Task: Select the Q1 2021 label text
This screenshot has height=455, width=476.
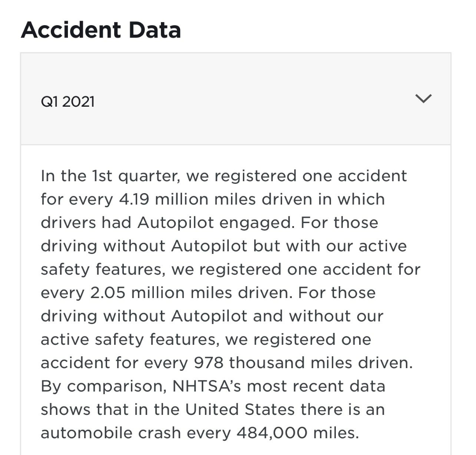Action: 68,101
